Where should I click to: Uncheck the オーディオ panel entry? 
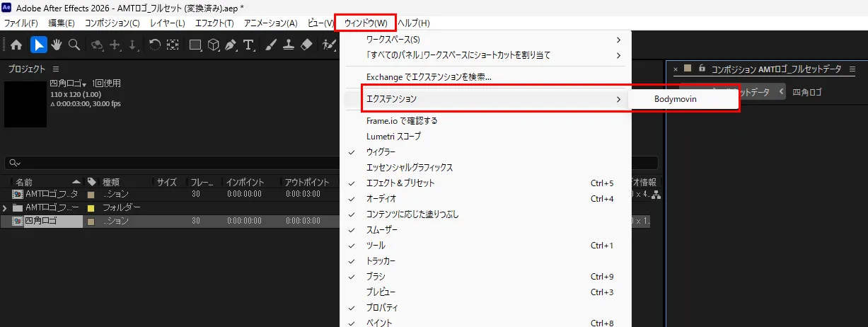(x=381, y=198)
